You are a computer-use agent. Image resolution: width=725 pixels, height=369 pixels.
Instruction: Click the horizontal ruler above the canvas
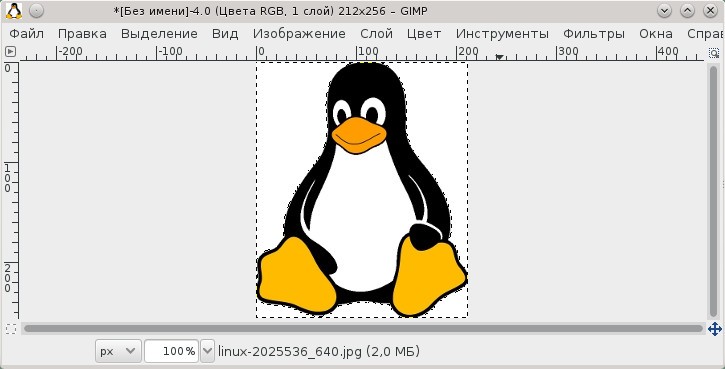(363, 53)
